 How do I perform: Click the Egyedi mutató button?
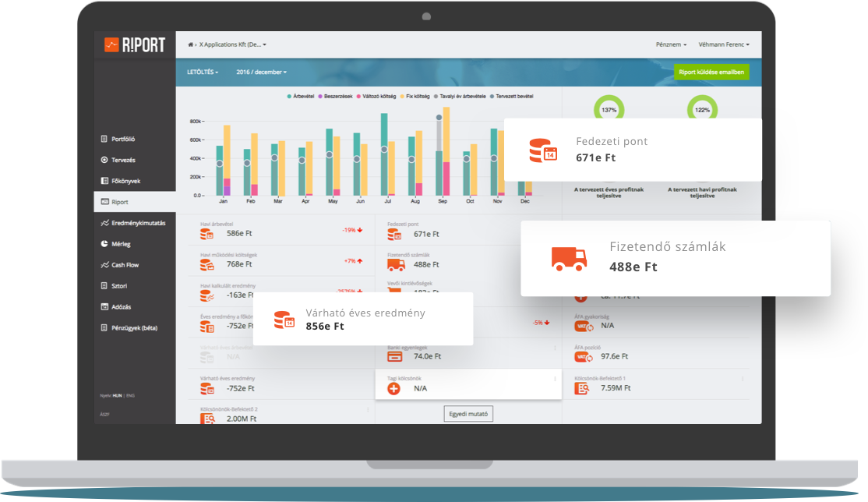(x=468, y=414)
